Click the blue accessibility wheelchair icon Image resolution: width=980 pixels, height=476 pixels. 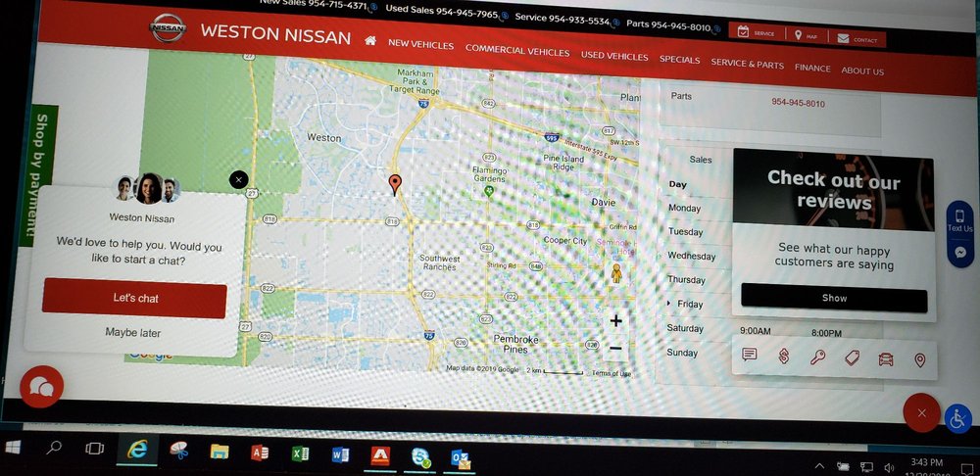point(957,418)
